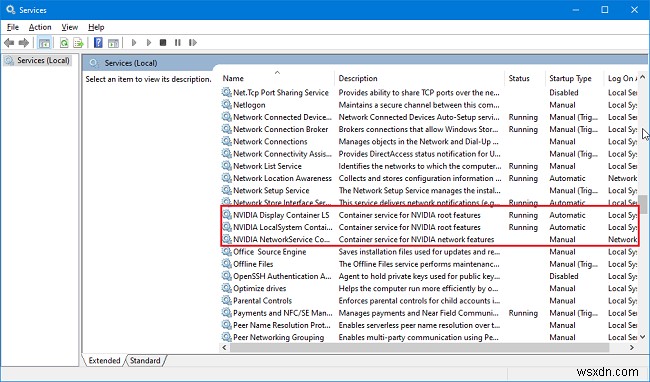Viewport: 650px width, 382px height.
Task: Switch to the Standard tab
Action: [x=145, y=360]
